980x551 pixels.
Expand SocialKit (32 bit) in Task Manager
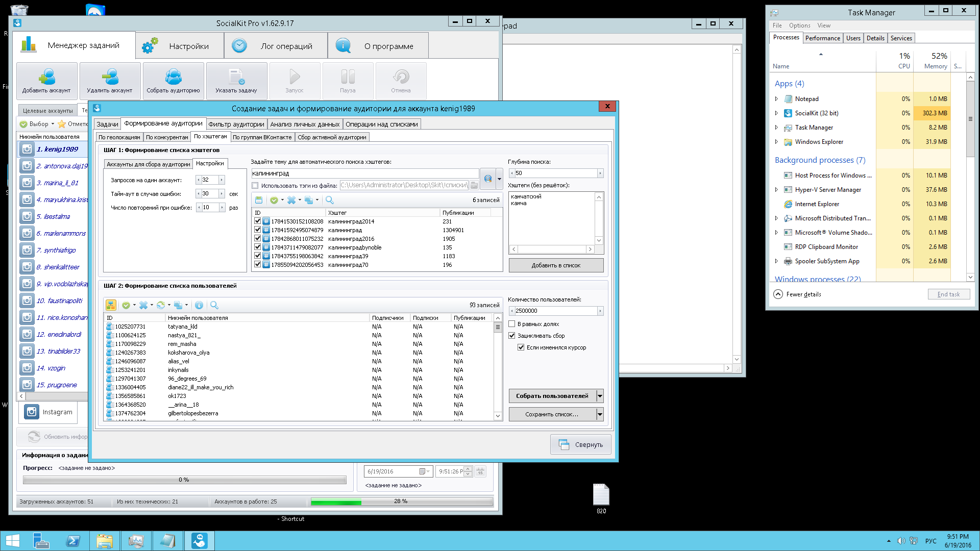tap(776, 113)
